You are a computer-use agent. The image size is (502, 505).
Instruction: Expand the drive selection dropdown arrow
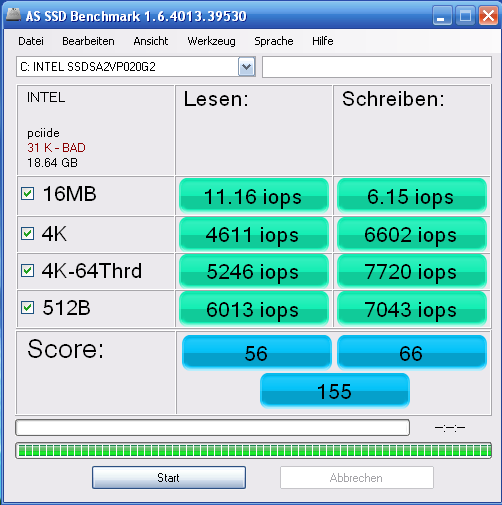pyautogui.click(x=247, y=67)
